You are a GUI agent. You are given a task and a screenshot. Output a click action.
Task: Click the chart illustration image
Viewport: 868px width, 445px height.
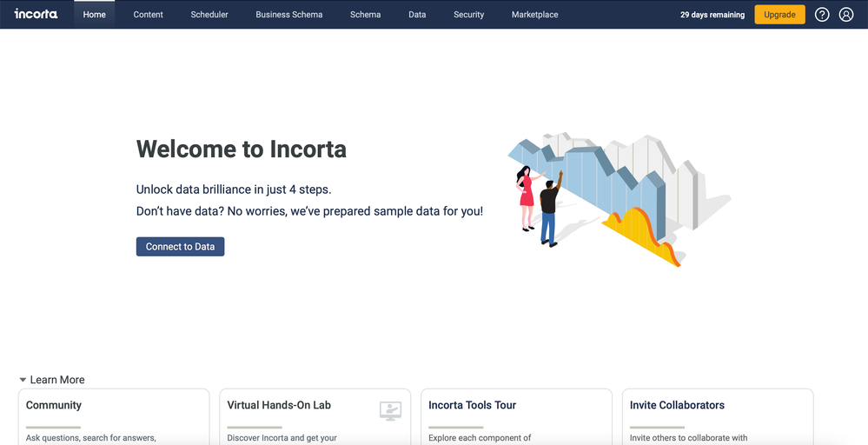pyautogui.click(x=620, y=199)
